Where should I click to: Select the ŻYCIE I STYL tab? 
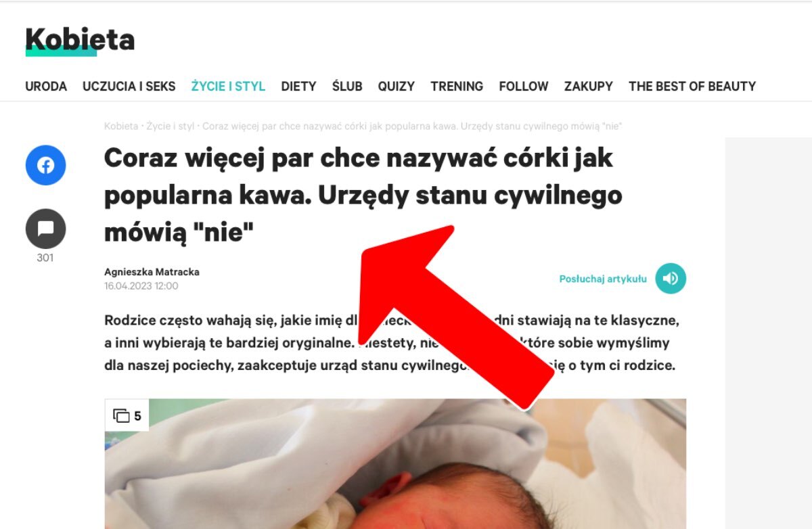228,87
